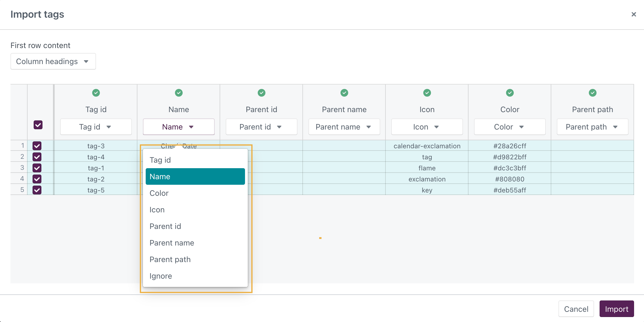Open the Column headings first-row dropdown

coord(53,61)
